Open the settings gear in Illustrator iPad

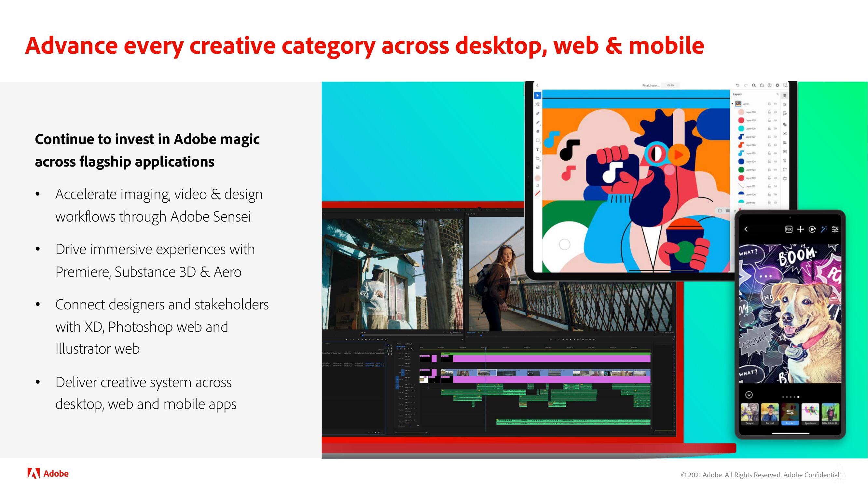(x=777, y=86)
